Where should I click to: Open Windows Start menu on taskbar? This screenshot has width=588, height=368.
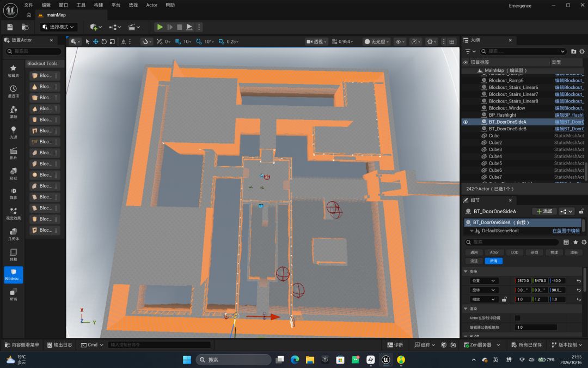(x=187, y=360)
